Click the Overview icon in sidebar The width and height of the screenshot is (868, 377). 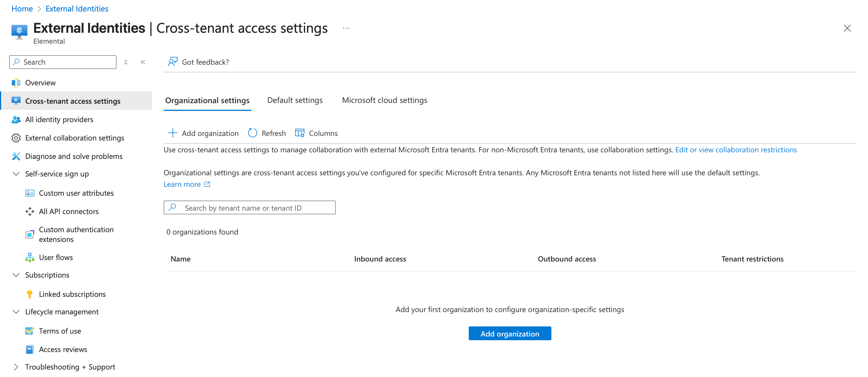[16, 83]
